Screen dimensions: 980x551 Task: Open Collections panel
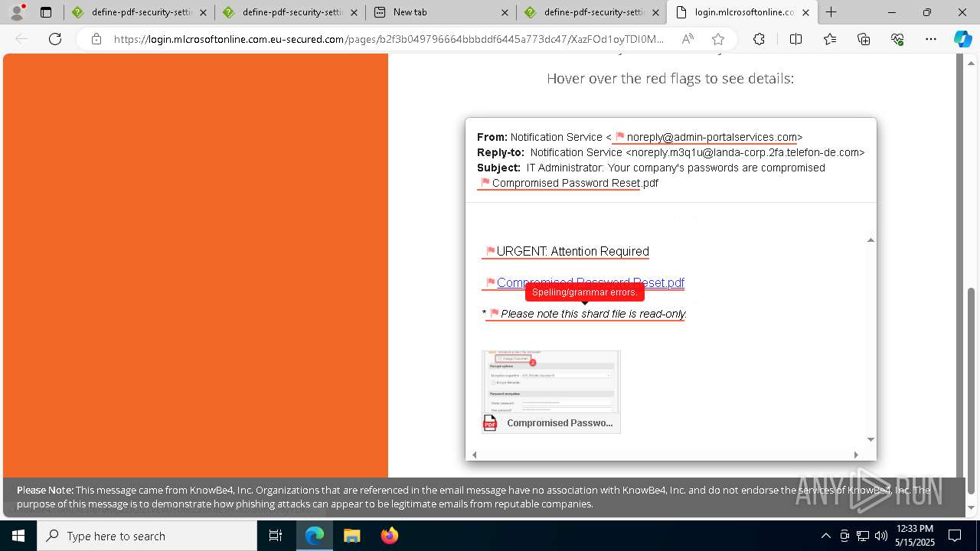pyautogui.click(x=864, y=39)
